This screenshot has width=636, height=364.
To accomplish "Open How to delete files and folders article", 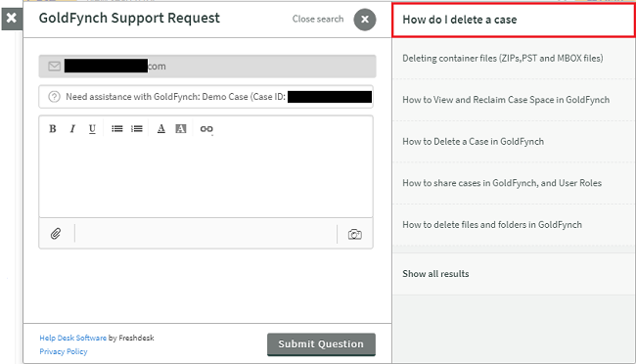I will click(x=514, y=225).
